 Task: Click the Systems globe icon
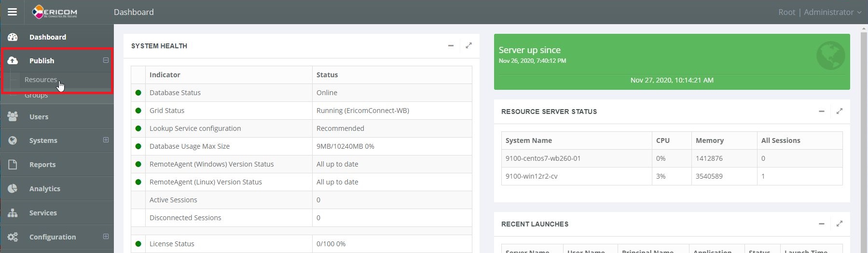[13, 141]
